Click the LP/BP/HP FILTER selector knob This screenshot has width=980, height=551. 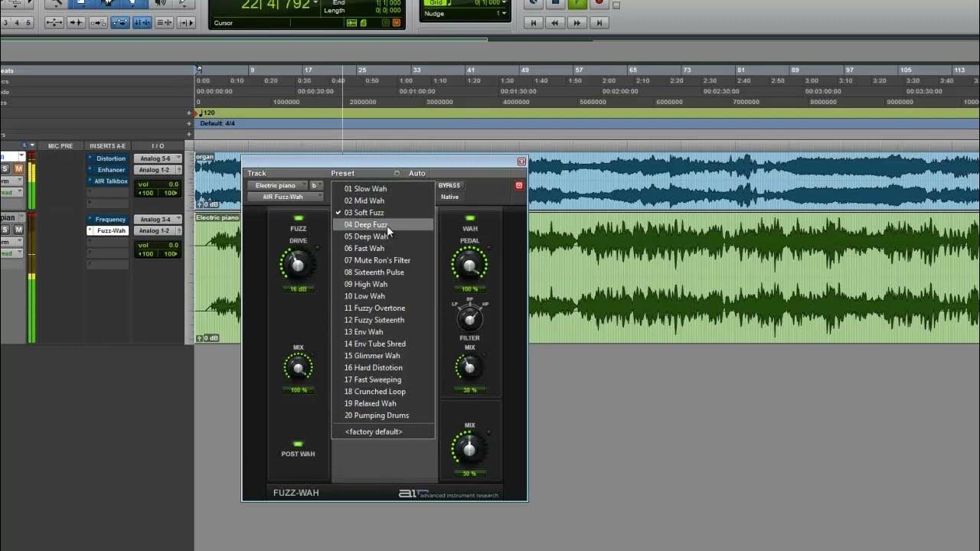click(x=470, y=318)
